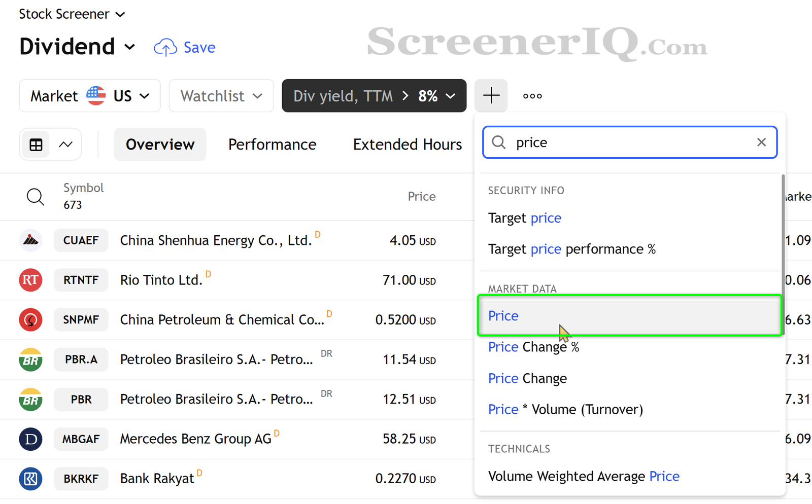
Task: Click the Mercedes Benz Group logo icon
Action: [30, 439]
